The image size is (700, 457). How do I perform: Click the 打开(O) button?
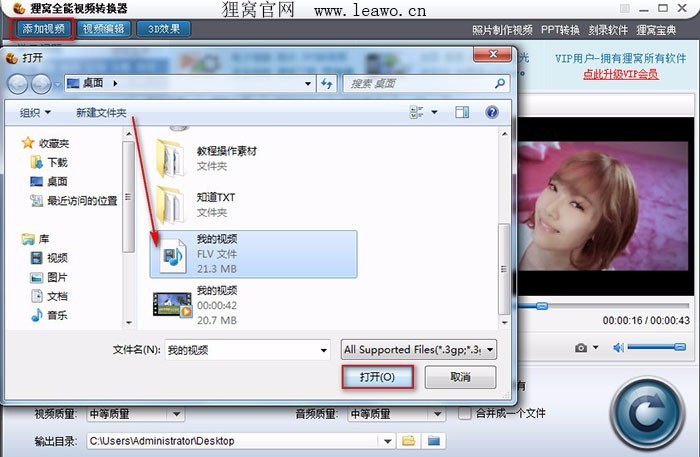[x=378, y=377]
